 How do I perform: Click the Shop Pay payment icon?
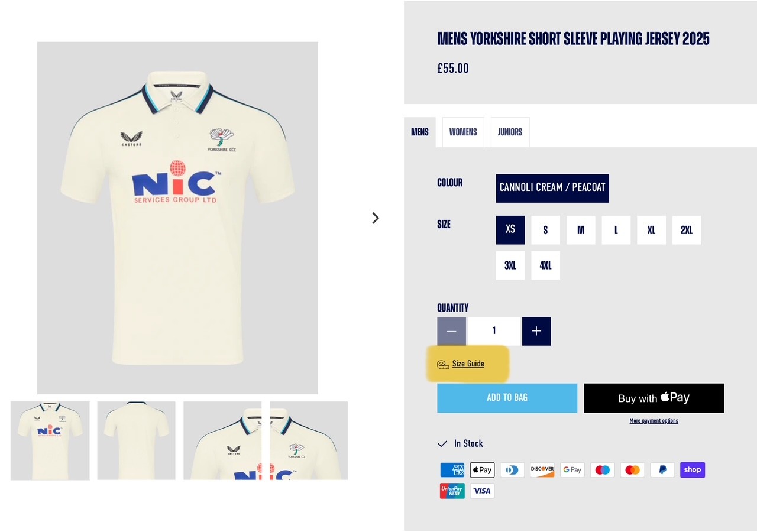(x=693, y=470)
